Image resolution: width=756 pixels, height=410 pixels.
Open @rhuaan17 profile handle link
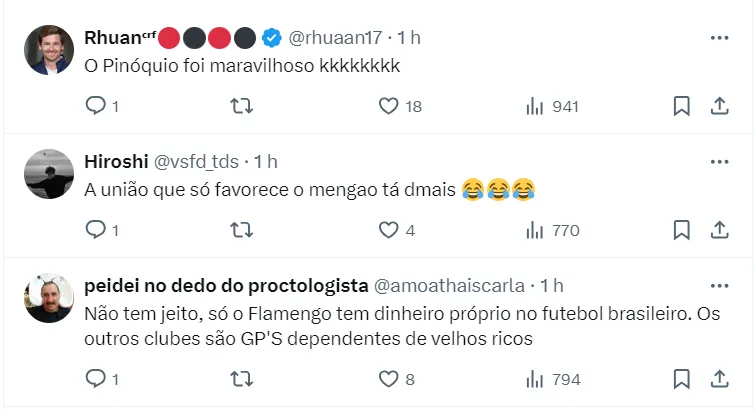(x=336, y=38)
